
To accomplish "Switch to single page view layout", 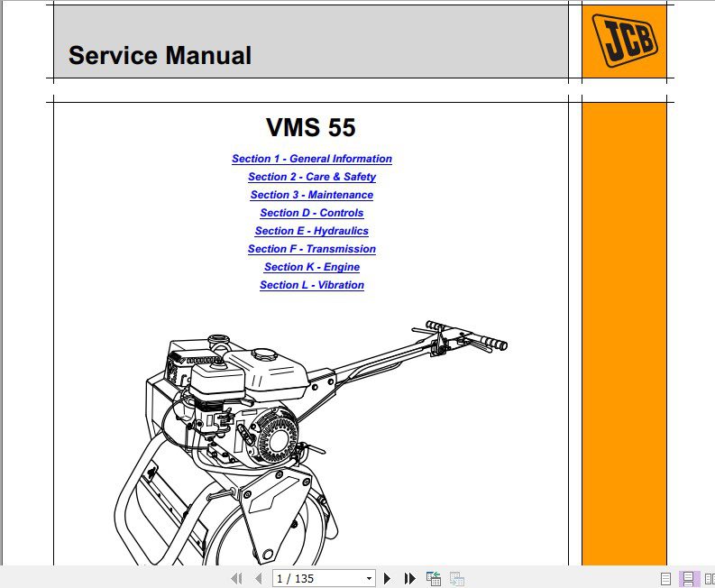I will (665, 579).
